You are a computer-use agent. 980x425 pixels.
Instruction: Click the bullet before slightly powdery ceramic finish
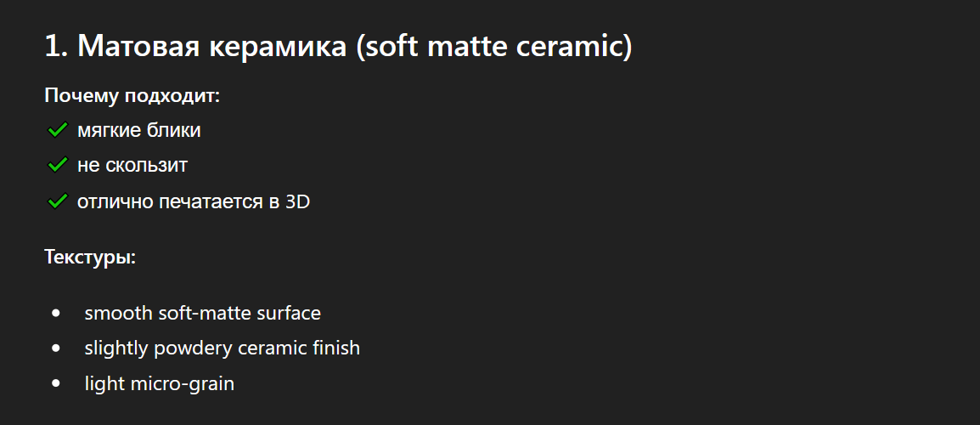[x=57, y=348]
